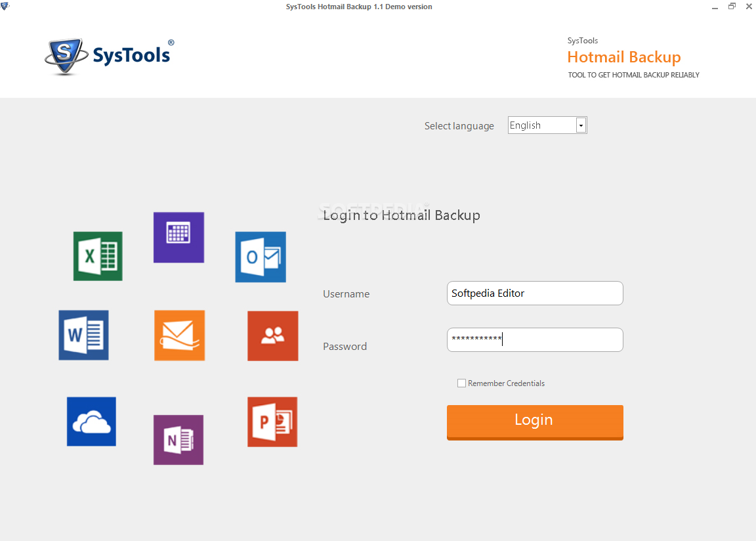This screenshot has height=541, width=756.
Task: Click 'TOOL TO GET HOTMAIL BACKUP RELIABLY' tagline
Action: tap(633, 75)
